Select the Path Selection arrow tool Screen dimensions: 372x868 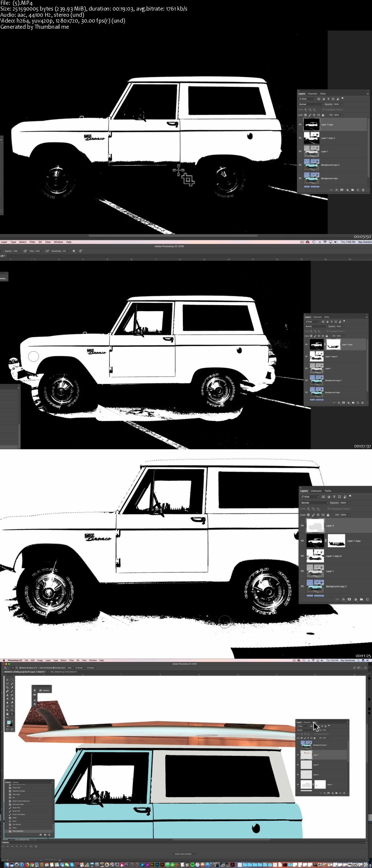tap(7, 710)
